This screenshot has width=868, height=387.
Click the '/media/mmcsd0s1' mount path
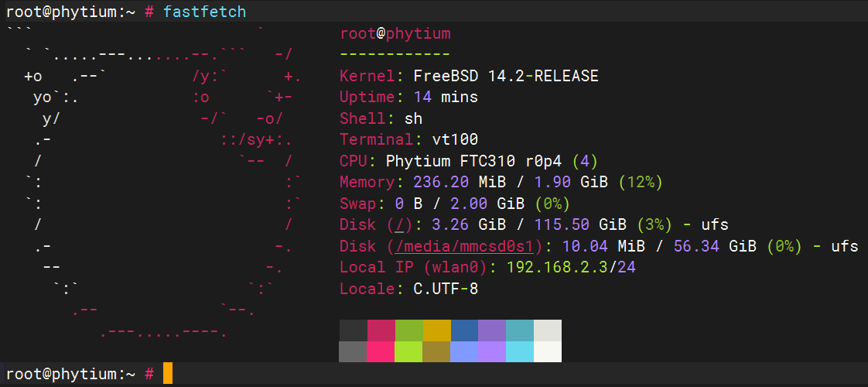(464, 246)
